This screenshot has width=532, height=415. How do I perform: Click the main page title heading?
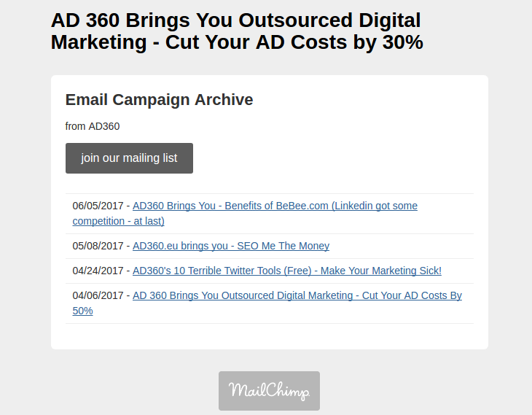237,31
